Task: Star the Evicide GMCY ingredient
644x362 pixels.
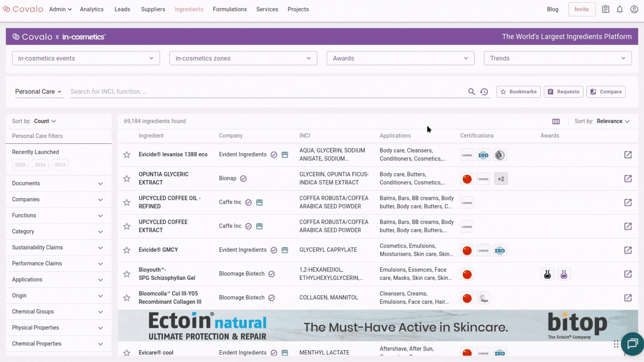Action: point(126,250)
